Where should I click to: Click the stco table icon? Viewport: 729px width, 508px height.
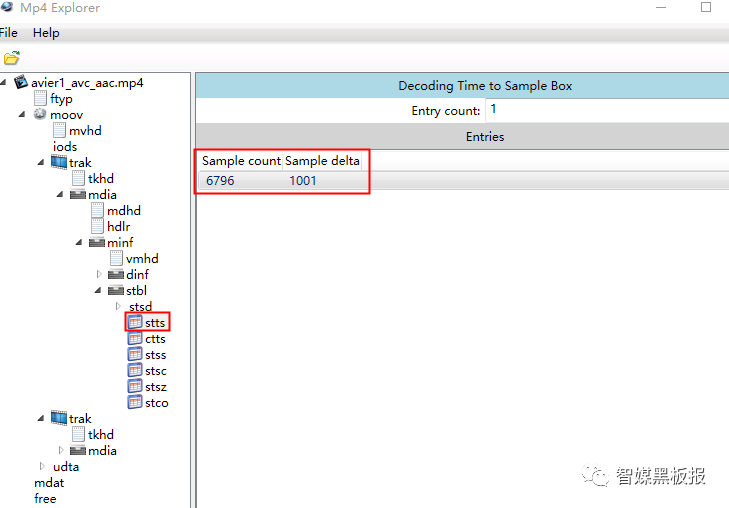pyautogui.click(x=135, y=402)
